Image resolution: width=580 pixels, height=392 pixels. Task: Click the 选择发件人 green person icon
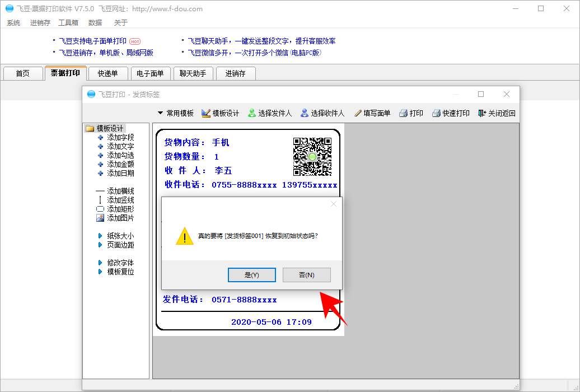pos(252,113)
